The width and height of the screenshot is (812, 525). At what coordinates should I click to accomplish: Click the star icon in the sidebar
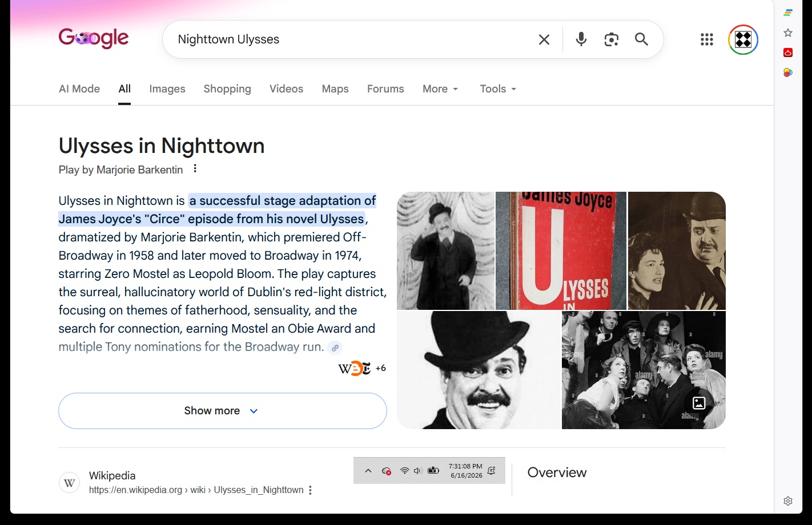point(788,33)
